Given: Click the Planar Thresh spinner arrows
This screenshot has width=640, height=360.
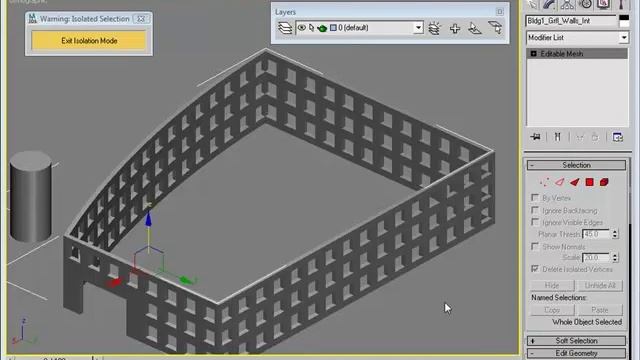Looking at the screenshot, I should pyautogui.click(x=615, y=234).
